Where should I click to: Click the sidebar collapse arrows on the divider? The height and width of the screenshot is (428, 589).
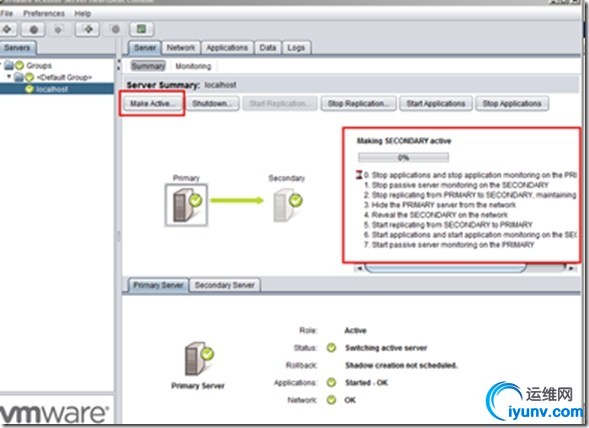point(119,65)
